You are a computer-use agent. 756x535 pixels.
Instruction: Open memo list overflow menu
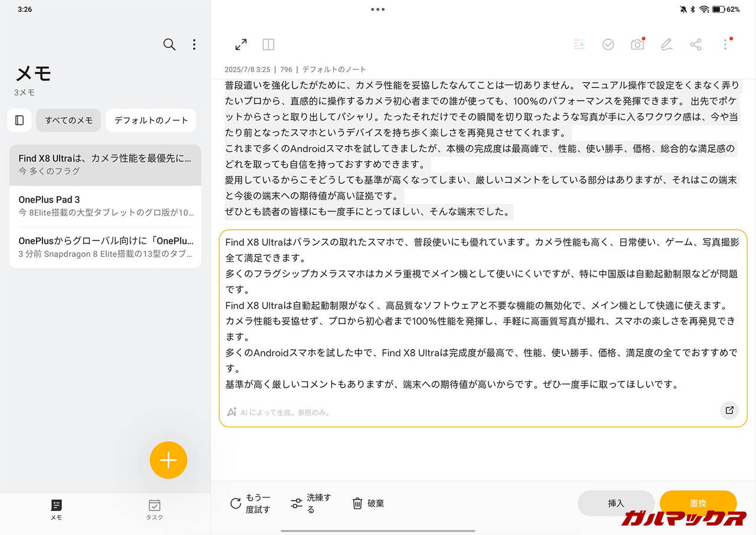194,45
